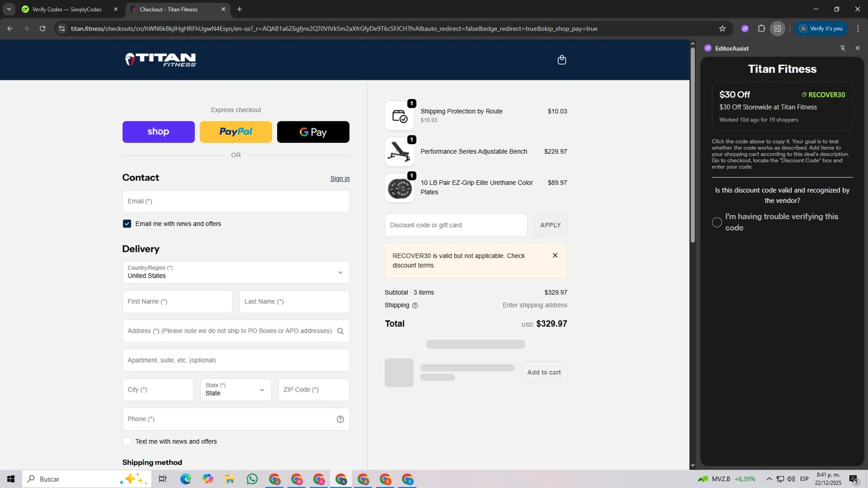
Task: Open a new browser tab
Action: point(240,9)
